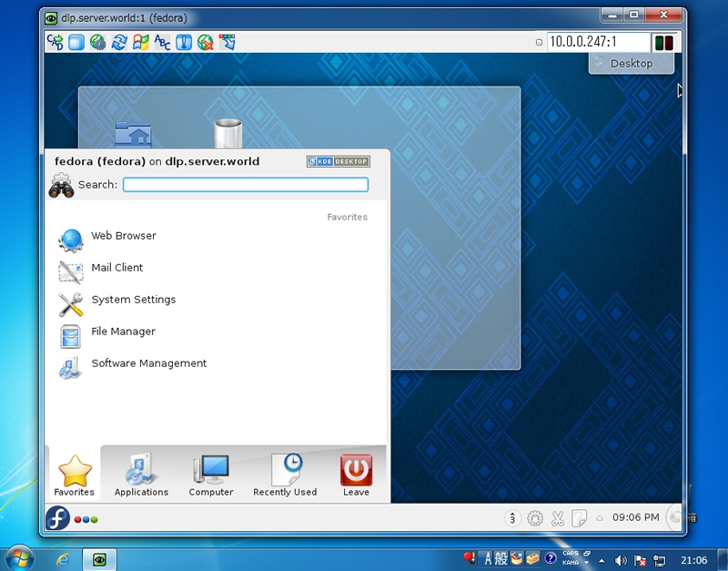Click the KDE Desktop badge
The height and width of the screenshot is (571, 728).
[338, 161]
